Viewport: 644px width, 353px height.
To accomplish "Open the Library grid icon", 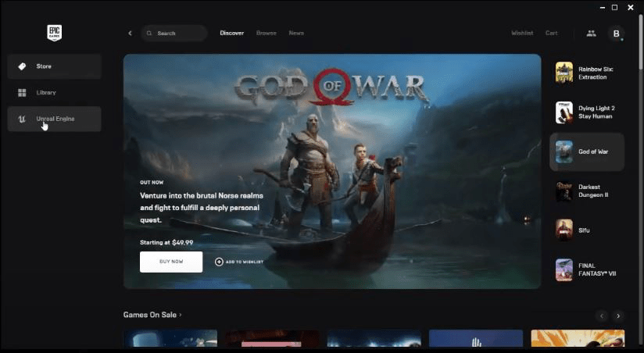I will tap(22, 93).
